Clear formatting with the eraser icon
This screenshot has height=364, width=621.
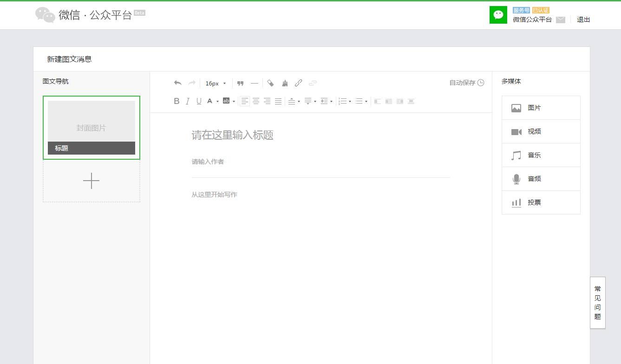[x=271, y=83]
